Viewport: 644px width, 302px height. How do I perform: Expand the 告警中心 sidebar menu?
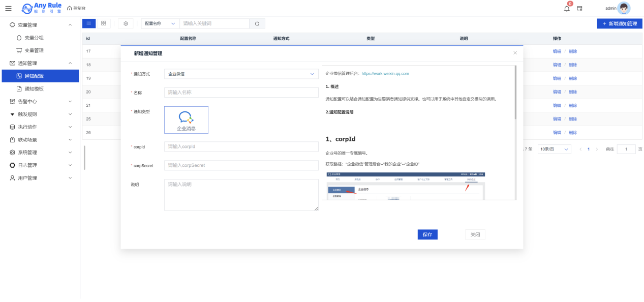coord(40,101)
